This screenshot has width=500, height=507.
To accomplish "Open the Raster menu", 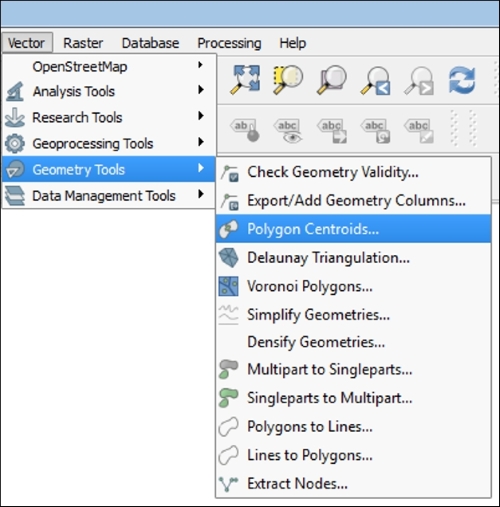I will (x=83, y=43).
